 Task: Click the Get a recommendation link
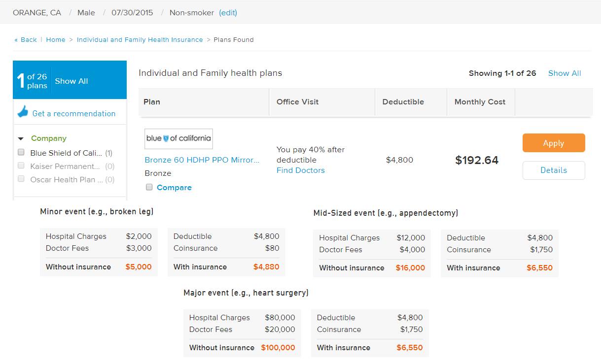[x=73, y=114]
